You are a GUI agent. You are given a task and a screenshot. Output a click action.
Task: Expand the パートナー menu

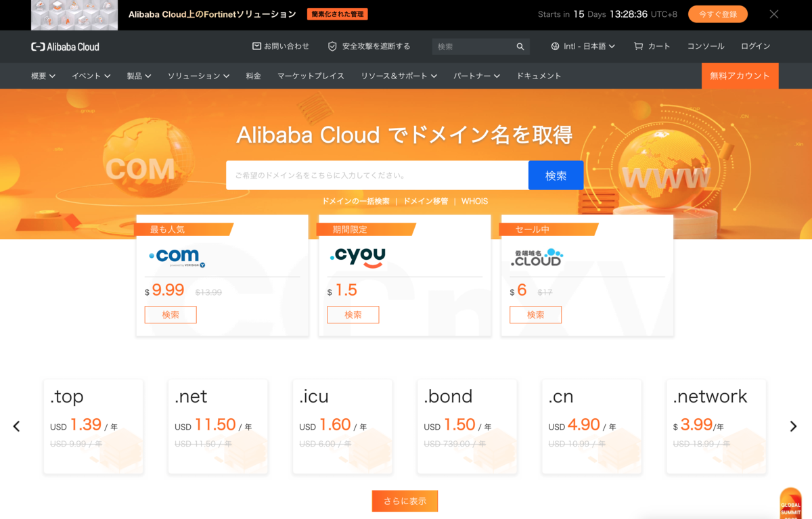tap(476, 76)
